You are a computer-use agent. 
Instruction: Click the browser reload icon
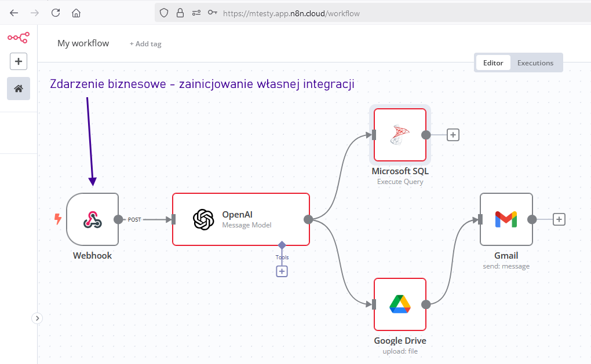[x=56, y=13]
